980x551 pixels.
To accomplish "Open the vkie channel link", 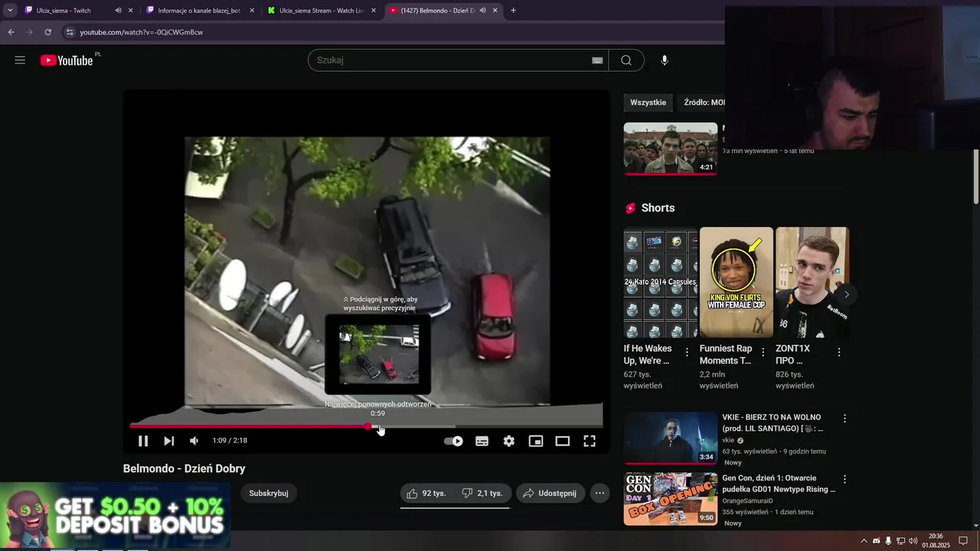I will tap(728, 441).
